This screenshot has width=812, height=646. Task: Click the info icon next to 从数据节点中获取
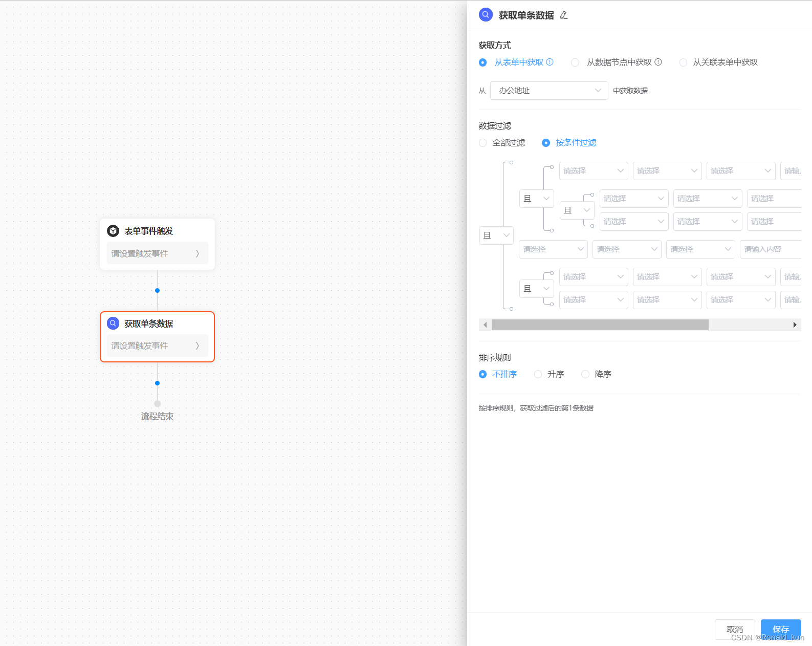coord(659,62)
